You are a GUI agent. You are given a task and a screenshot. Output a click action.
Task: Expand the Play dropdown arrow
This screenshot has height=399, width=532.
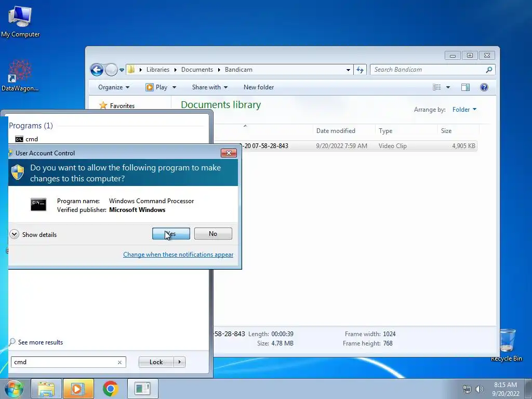(175, 87)
